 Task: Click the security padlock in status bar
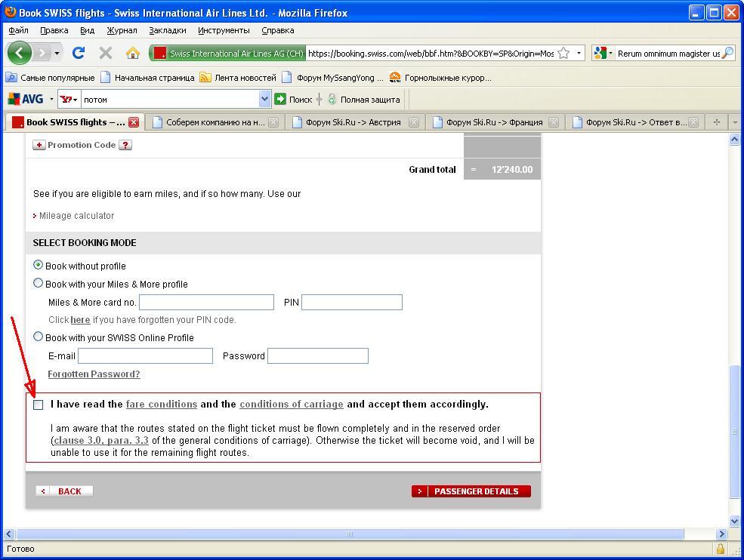point(721,549)
